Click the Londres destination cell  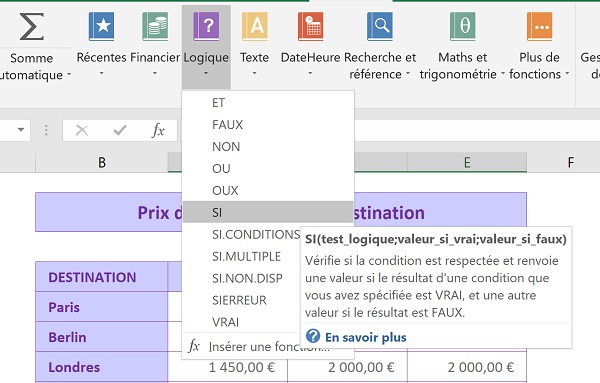point(101,367)
